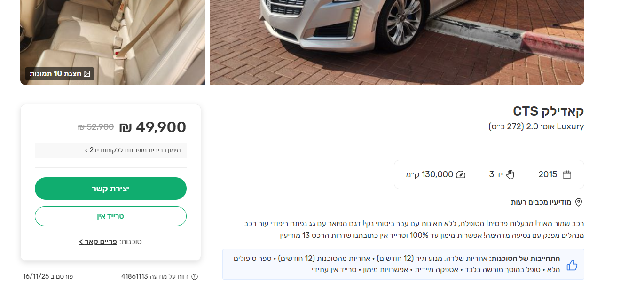644x299 pixels.
Task: Click the speedometer icon beside 130,000 ק״מ
Action: click(461, 174)
